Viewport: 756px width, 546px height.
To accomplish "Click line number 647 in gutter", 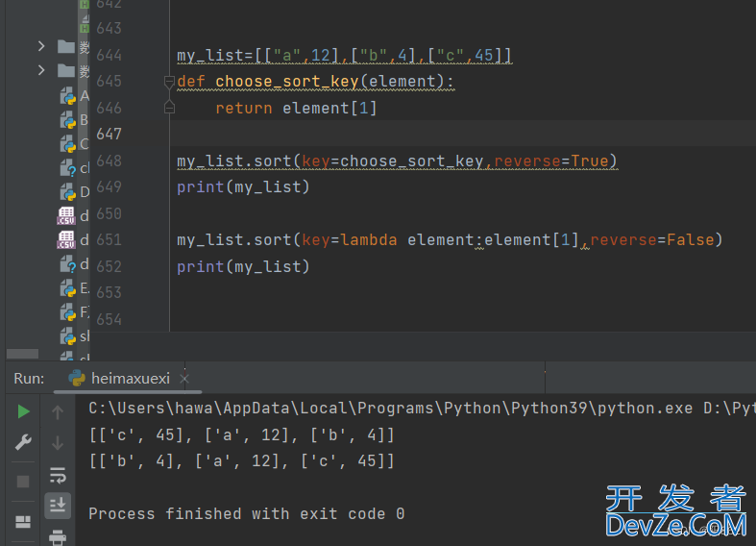I will pyautogui.click(x=109, y=134).
